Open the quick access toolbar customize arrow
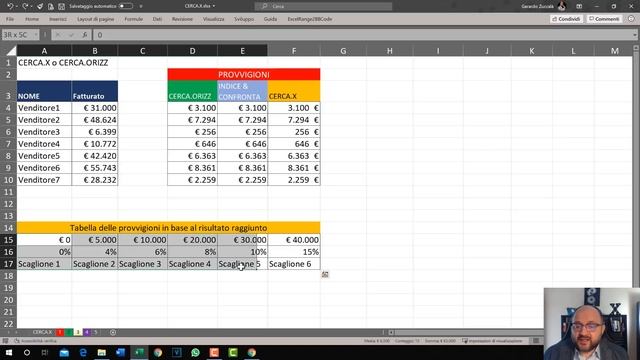 141,7
